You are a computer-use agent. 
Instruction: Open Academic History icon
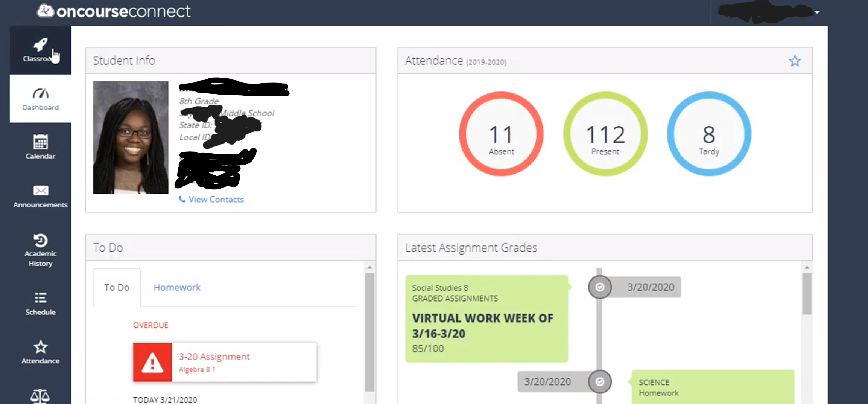(x=40, y=240)
